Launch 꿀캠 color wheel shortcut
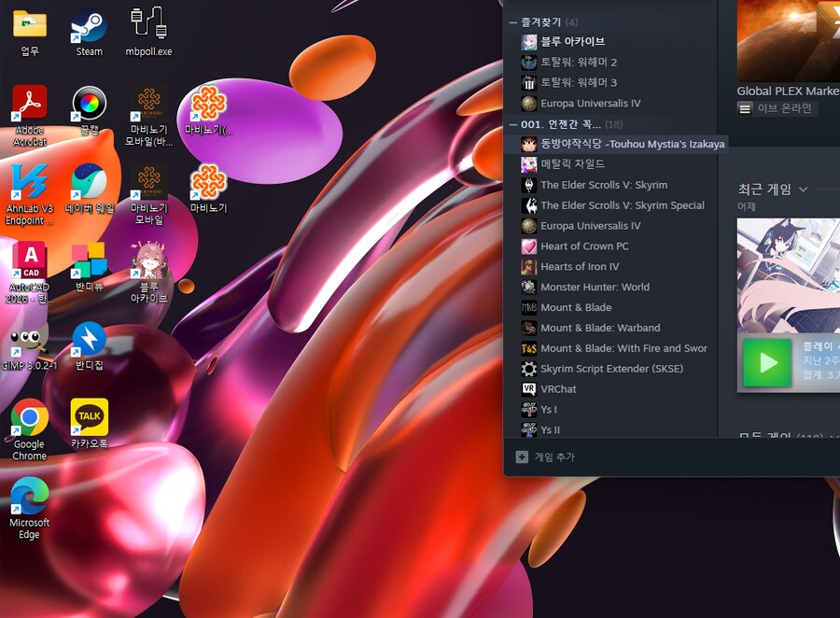Screen dimensions: 840x618 point(89,110)
